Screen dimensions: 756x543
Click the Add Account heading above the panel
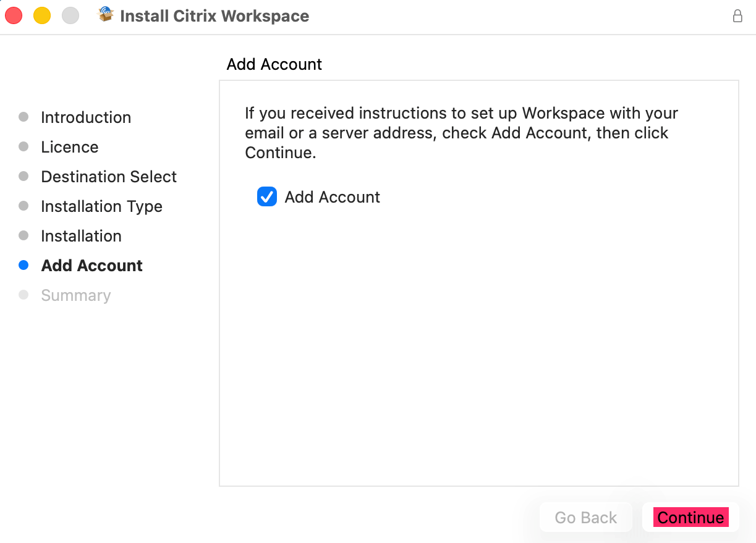[x=274, y=64]
